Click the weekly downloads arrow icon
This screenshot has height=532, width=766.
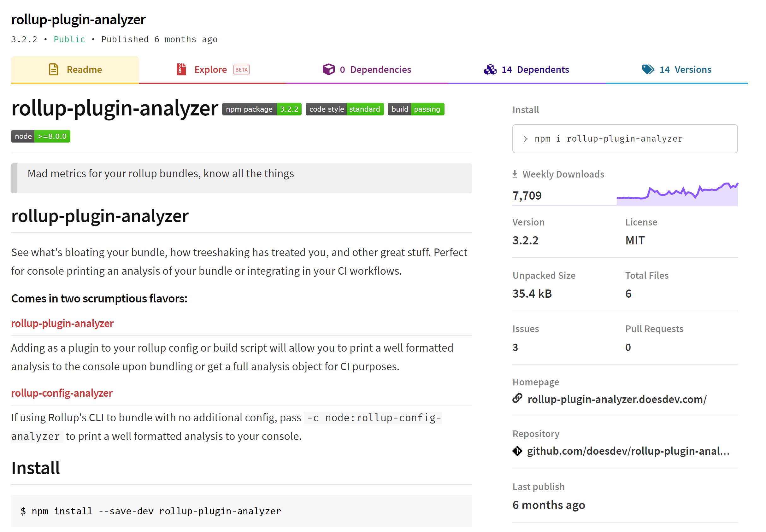515,174
